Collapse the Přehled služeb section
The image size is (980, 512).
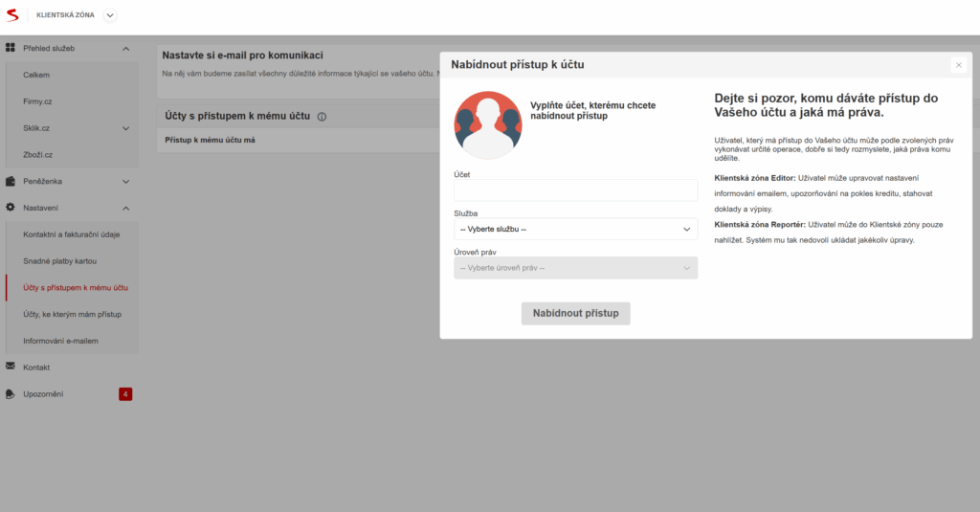[125, 48]
